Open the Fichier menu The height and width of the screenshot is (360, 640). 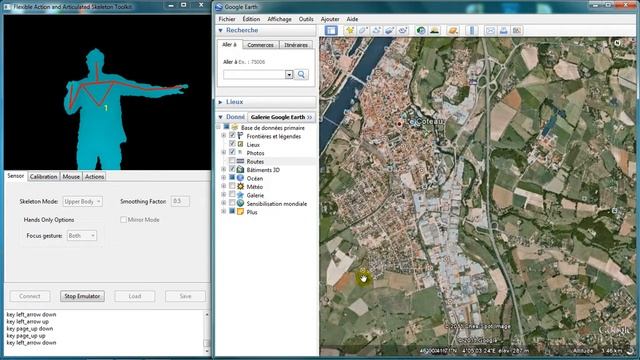point(227,19)
